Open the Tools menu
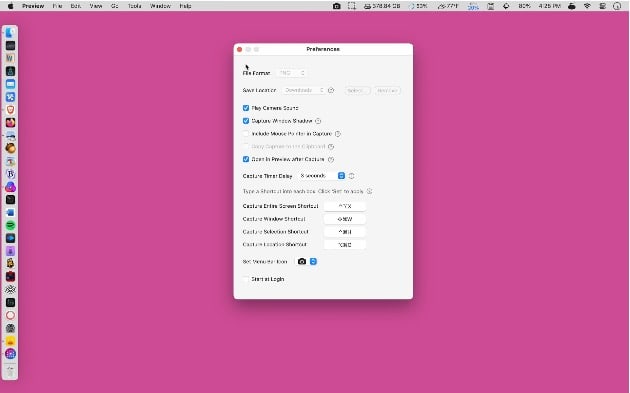Screen dimensions: 630x393 135,6
